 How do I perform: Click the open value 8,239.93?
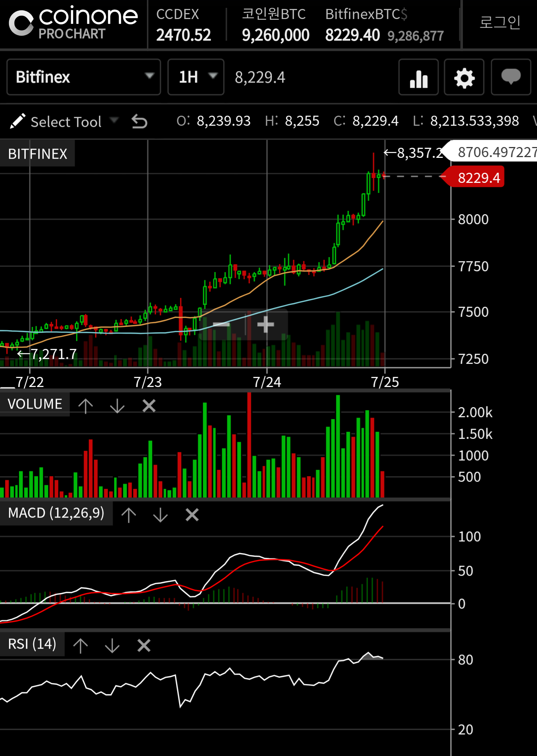pos(224,121)
